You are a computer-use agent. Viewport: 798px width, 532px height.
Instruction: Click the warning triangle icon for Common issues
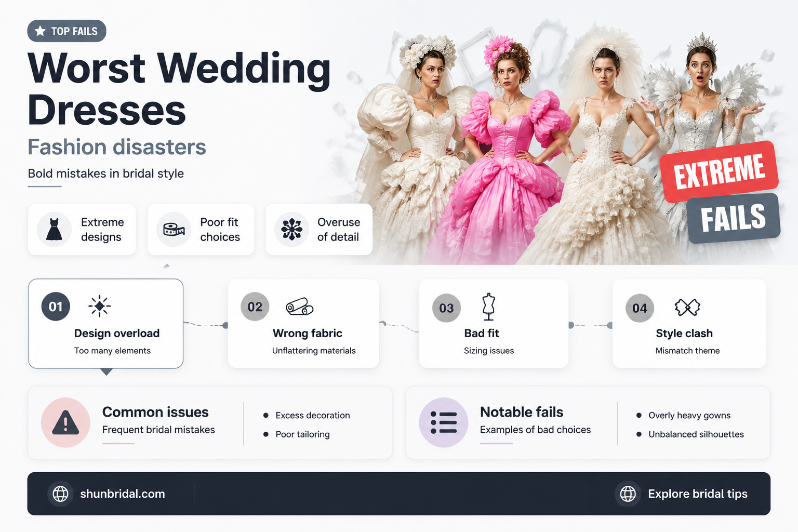point(65,422)
